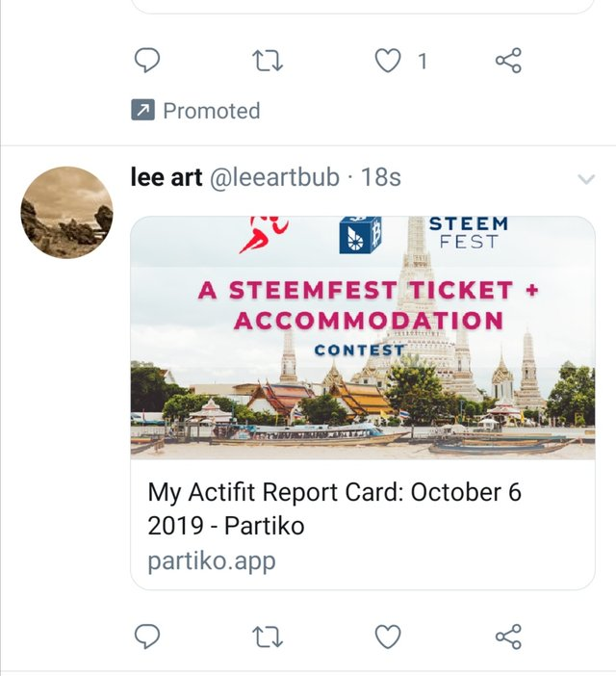Expand lee art tweet options chevron
The image size is (616, 676).
(x=584, y=179)
